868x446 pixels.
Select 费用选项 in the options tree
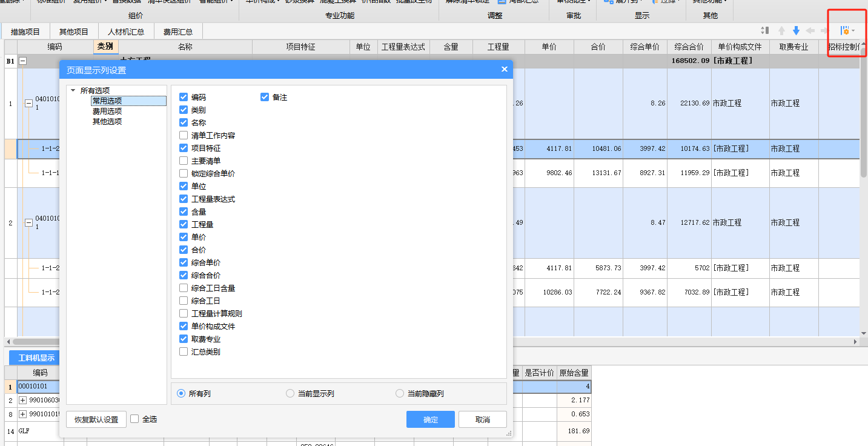click(107, 111)
